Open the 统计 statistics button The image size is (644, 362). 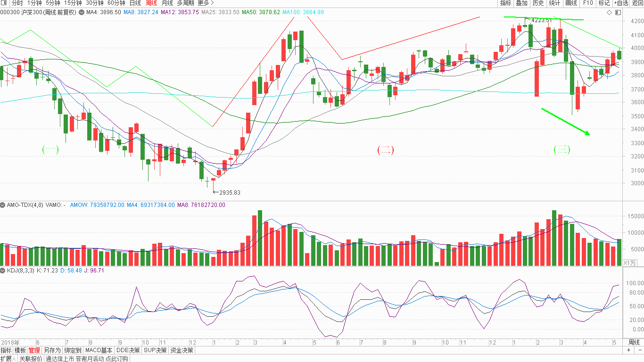coord(554,3)
